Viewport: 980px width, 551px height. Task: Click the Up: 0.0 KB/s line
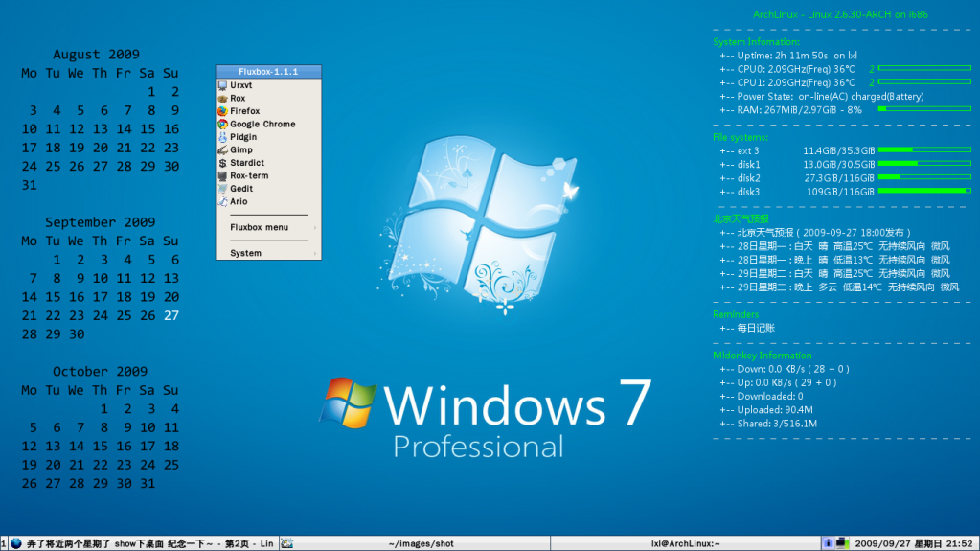click(x=778, y=382)
